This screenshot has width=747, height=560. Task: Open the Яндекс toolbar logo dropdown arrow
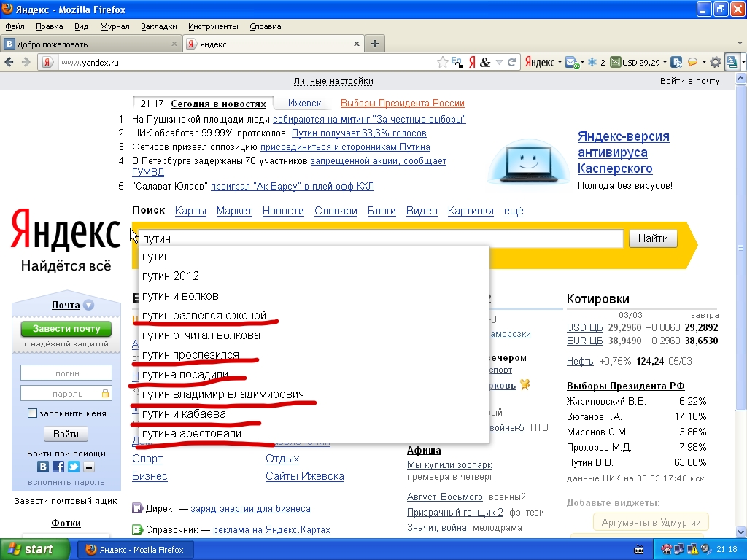coord(560,63)
